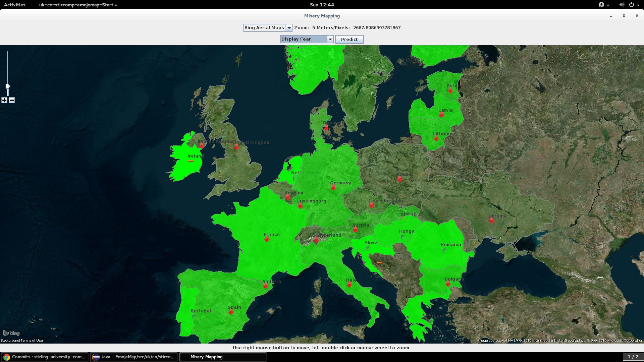Click the red arrow marker under France
This screenshot has width=644, height=362.
267,239
